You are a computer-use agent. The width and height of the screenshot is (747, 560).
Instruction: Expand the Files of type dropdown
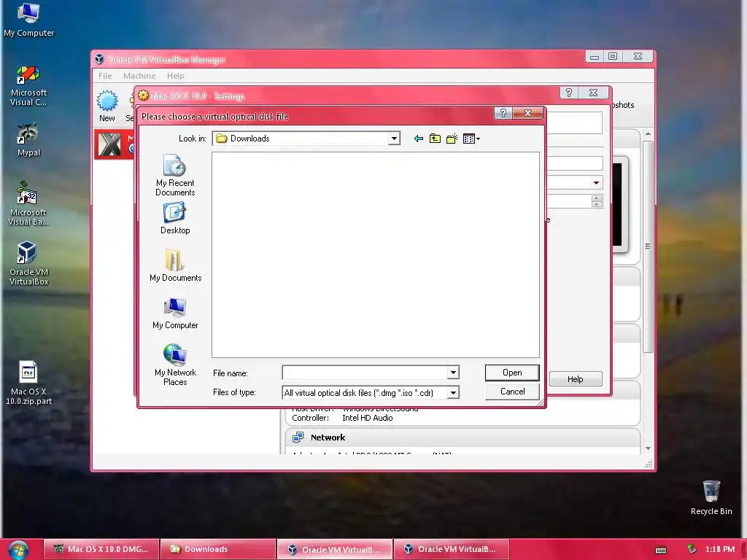pos(453,393)
